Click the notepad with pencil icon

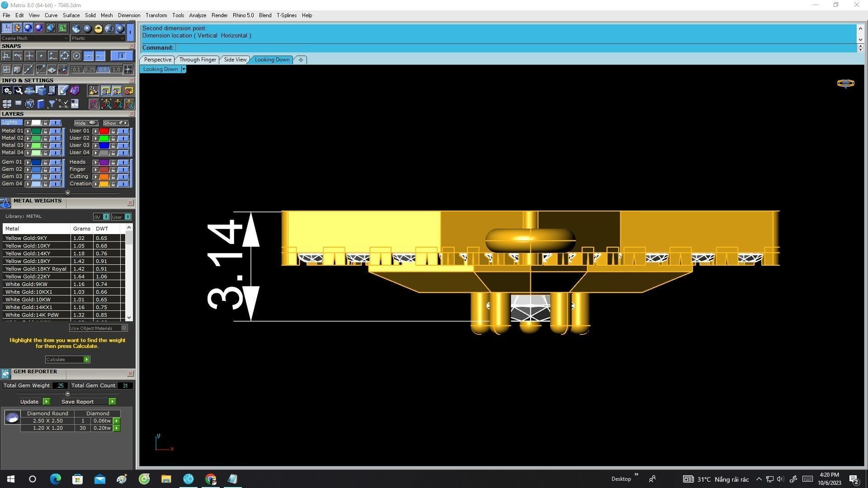pyautogui.click(x=62, y=90)
